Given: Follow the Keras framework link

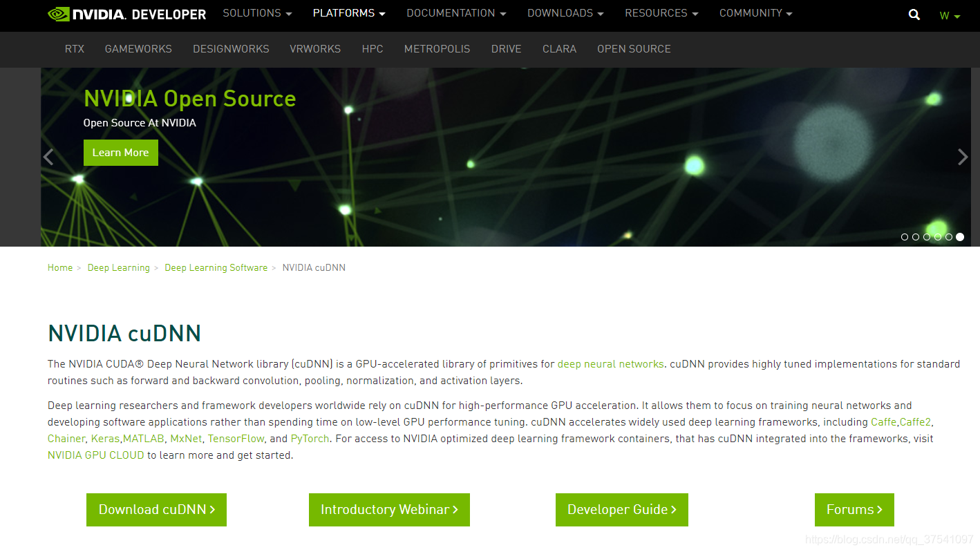Looking at the screenshot, I should coord(105,439).
